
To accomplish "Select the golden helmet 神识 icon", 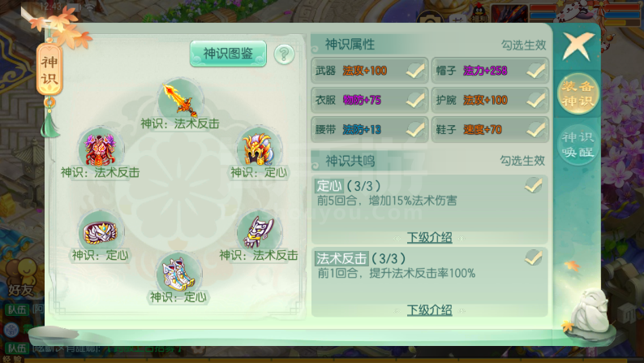I will pyautogui.click(x=260, y=149).
